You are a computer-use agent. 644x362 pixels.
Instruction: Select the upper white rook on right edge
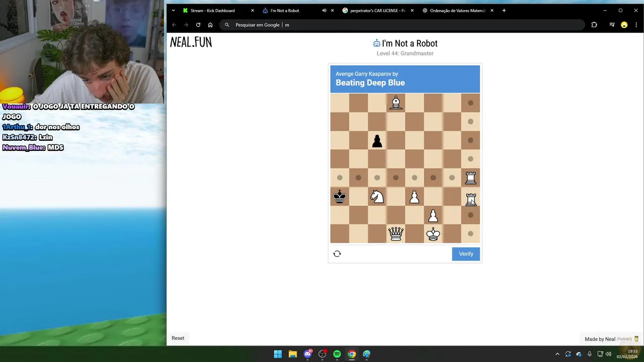[x=470, y=177]
